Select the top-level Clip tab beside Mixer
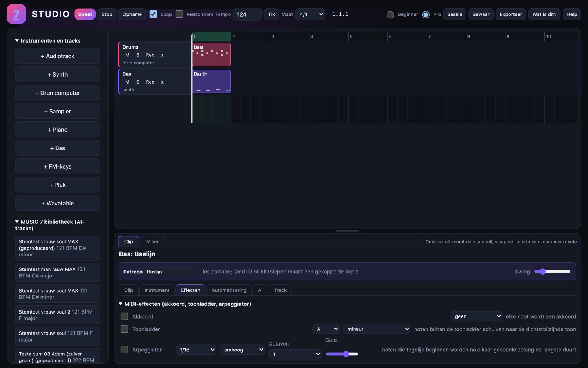Image resolution: width=588 pixels, height=368 pixels. click(129, 241)
